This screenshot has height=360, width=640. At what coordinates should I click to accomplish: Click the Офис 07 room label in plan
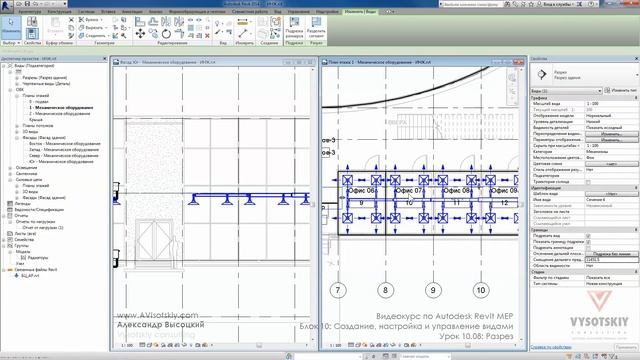click(409, 191)
